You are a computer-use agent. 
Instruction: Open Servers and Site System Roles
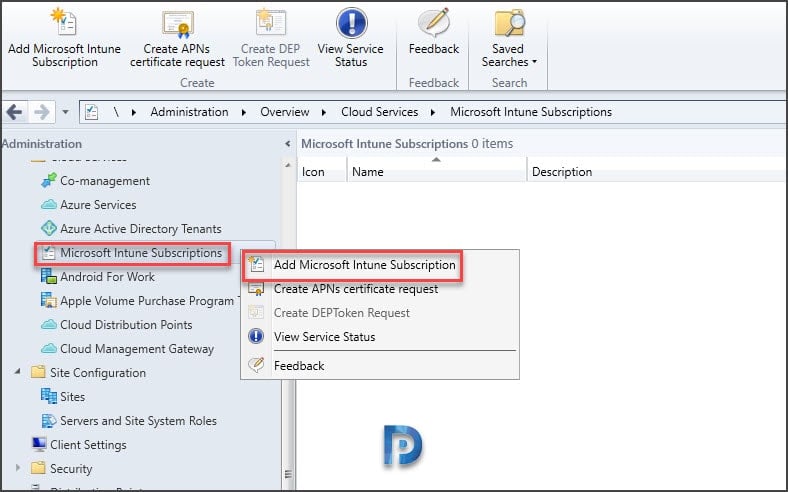tap(138, 421)
